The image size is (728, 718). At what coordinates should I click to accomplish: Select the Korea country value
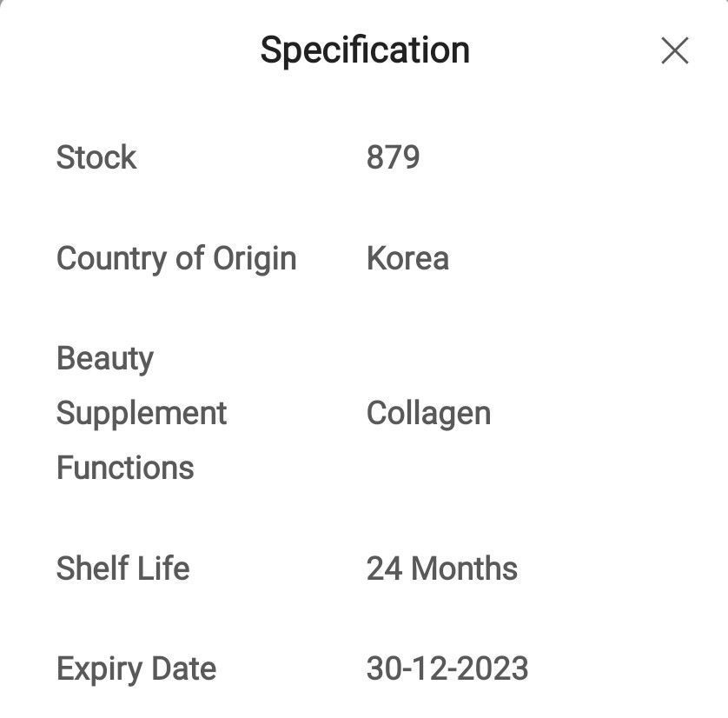(408, 258)
